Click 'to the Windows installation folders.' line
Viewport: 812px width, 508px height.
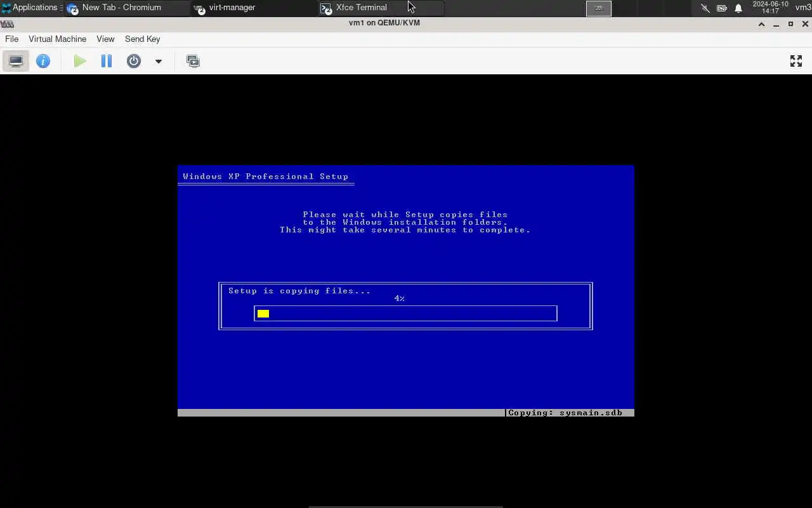(x=405, y=222)
